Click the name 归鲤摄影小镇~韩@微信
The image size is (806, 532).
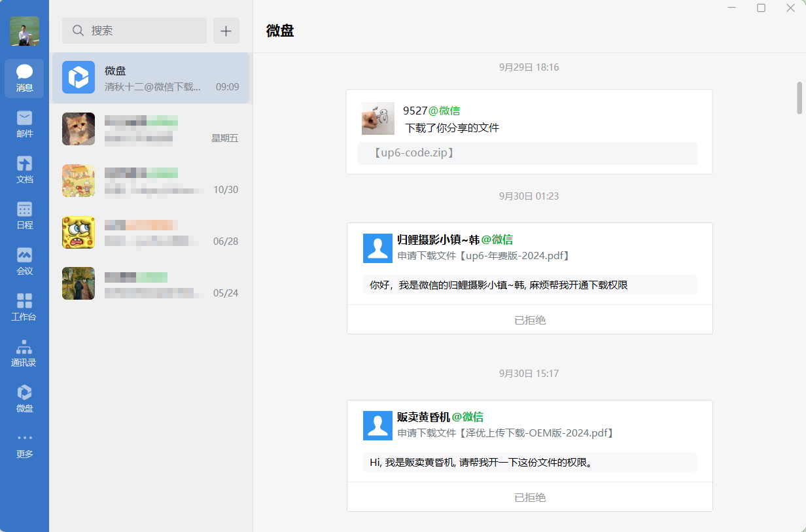(455, 239)
